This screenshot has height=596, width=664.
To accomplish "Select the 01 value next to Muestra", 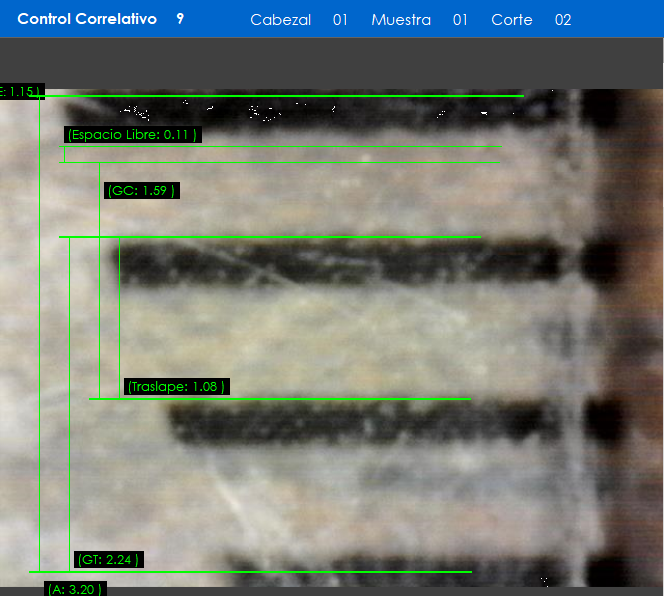I will 460,20.
